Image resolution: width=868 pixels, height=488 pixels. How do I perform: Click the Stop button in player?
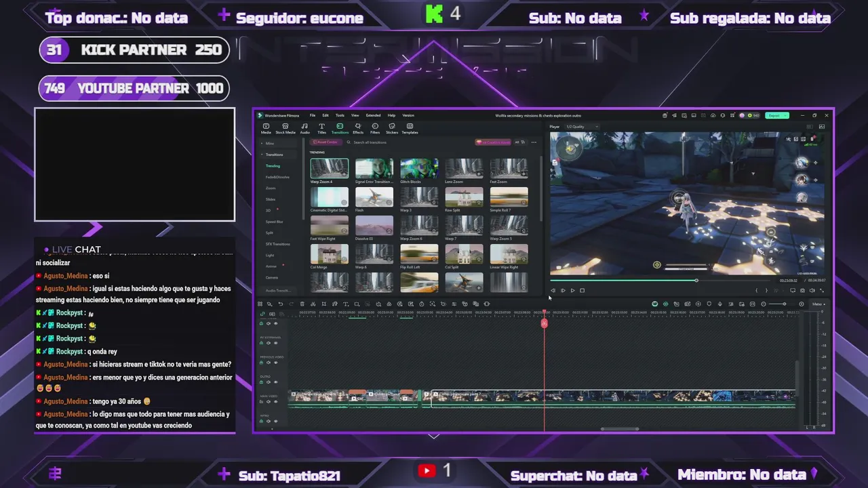coord(582,290)
